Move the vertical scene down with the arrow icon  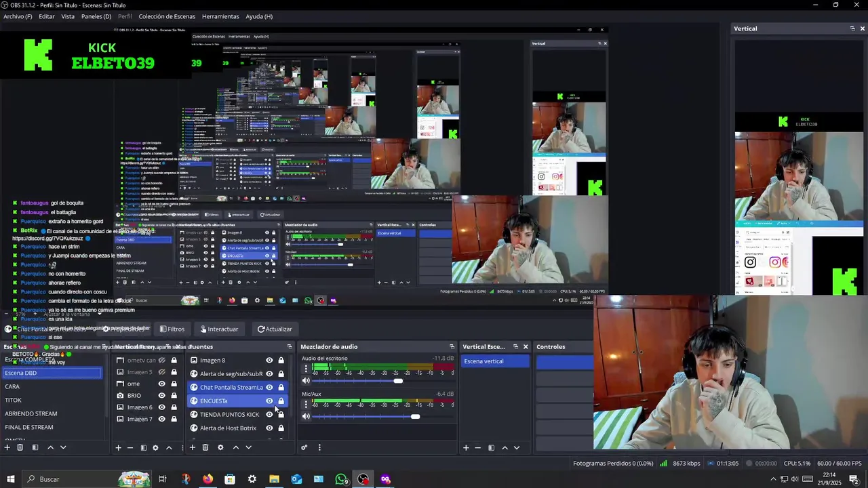[x=517, y=447]
